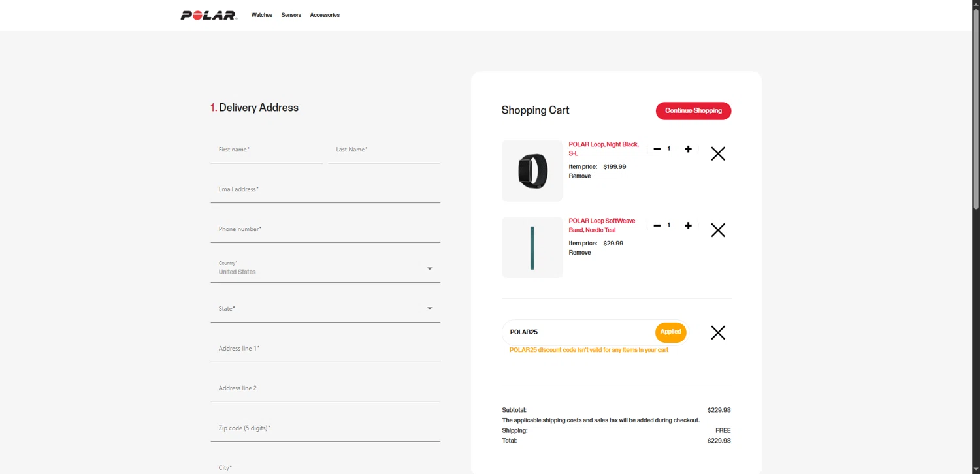Click the Last Name field
Image resolution: width=980 pixels, height=474 pixels.
[x=384, y=150]
